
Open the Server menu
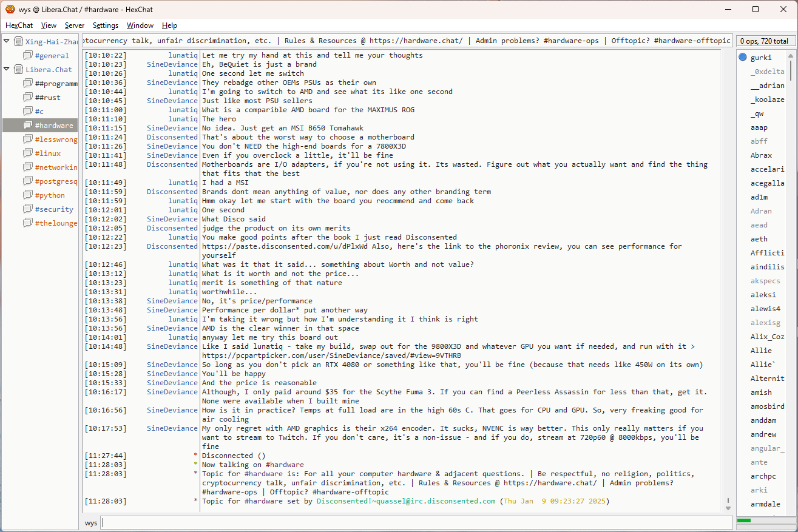(75, 25)
